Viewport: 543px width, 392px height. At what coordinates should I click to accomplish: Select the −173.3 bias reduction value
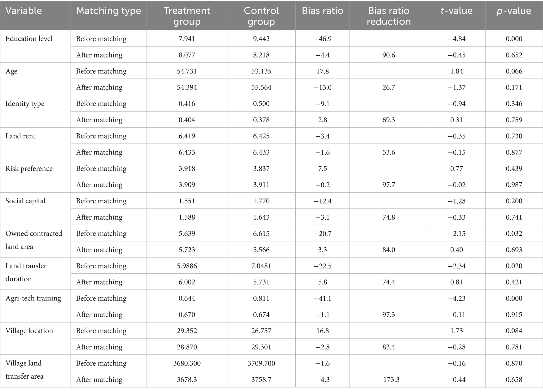pos(389,379)
